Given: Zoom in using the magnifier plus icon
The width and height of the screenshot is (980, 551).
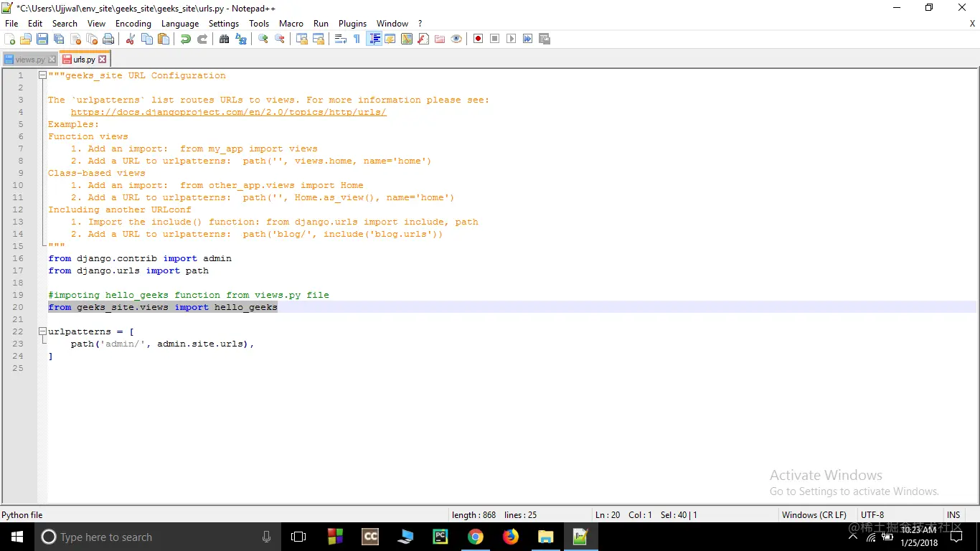Looking at the screenshot, I should point(263,39).
